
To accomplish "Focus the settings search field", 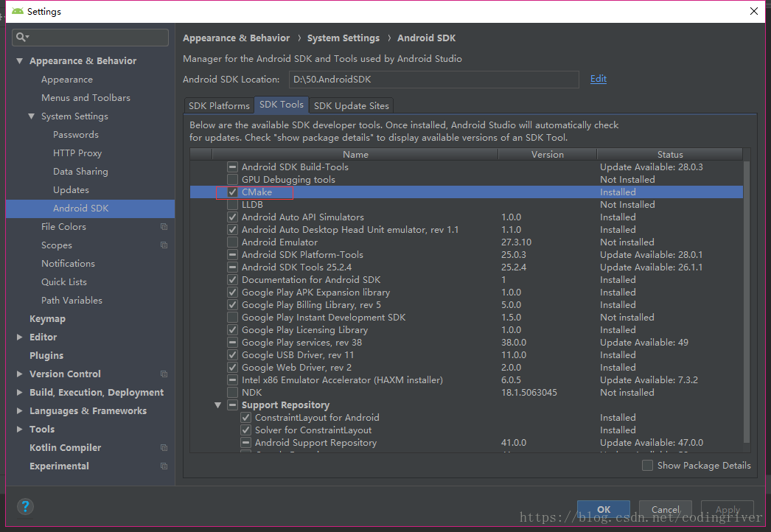I will pos(90,38).
